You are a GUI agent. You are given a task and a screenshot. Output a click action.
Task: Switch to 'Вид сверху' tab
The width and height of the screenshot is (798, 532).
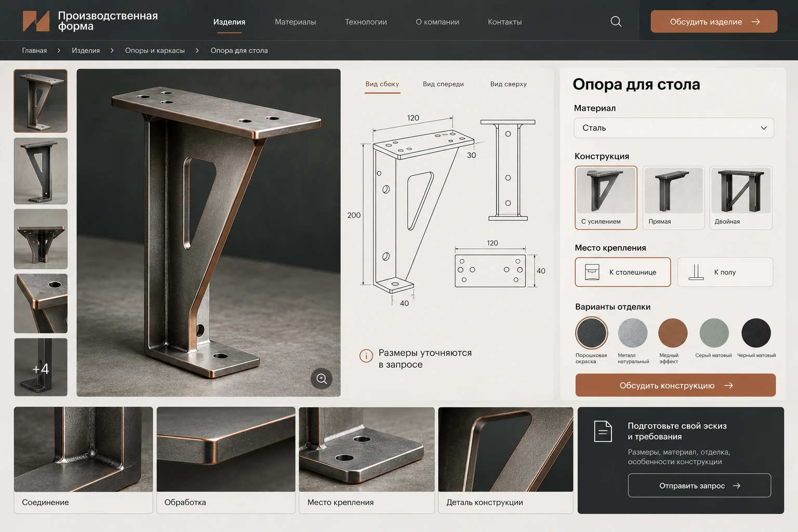(x=509, y=84)
